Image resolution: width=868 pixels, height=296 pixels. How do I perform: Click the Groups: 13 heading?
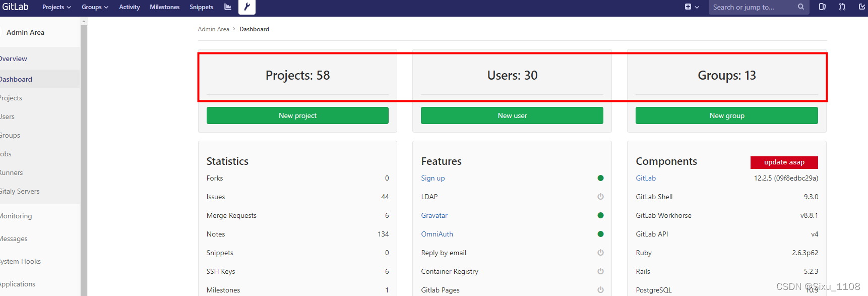click(x=727, y=75)
